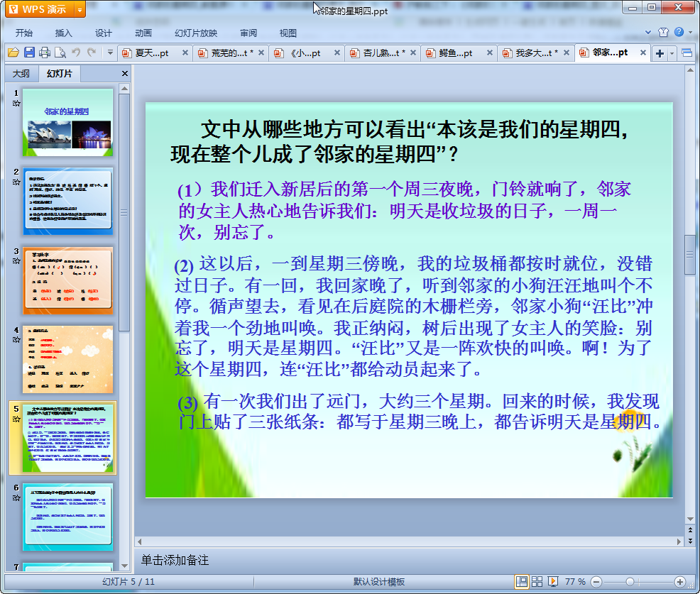Viewport: 700px width, 594px height.
Task: Expand the new tab dropdown arrow
Action: [x=672, y=53]
